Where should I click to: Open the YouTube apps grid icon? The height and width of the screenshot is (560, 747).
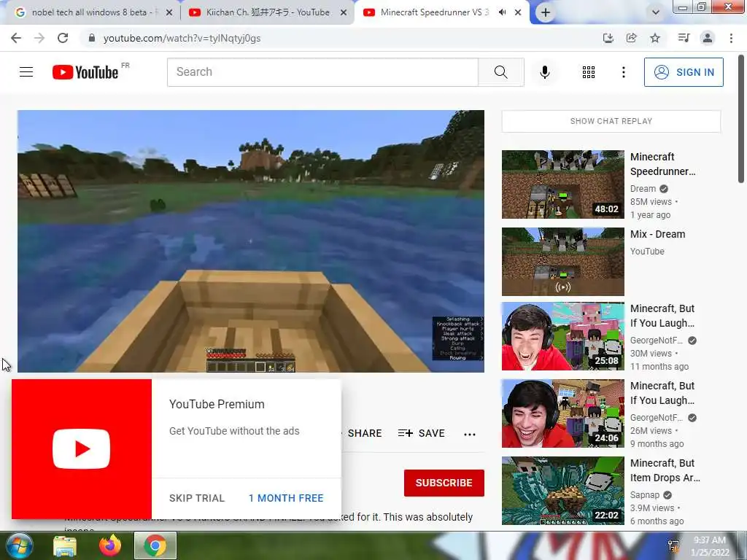click(589, 72)
